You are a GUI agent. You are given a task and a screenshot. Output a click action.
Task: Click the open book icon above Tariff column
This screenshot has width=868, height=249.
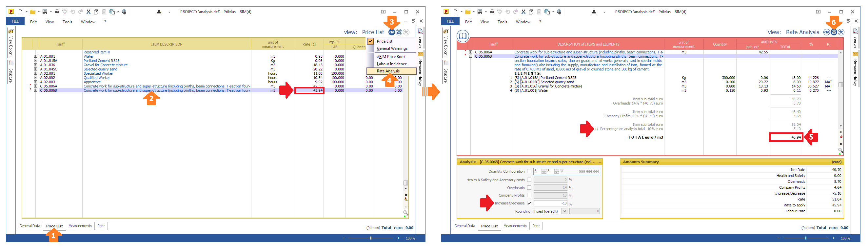[463, 36]
